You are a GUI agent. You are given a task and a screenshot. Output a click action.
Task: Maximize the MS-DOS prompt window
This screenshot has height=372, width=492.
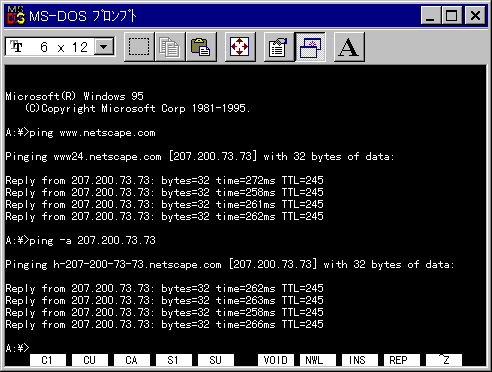coord(452,15)
